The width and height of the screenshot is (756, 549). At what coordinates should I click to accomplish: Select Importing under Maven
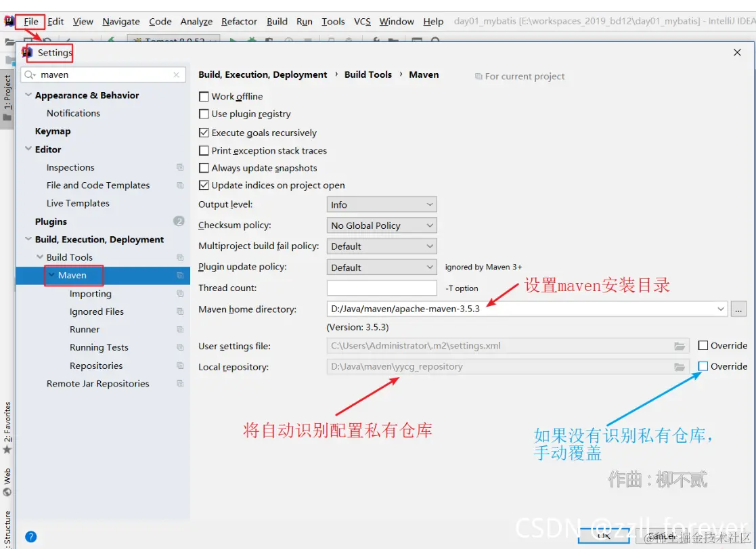point(90,293)
